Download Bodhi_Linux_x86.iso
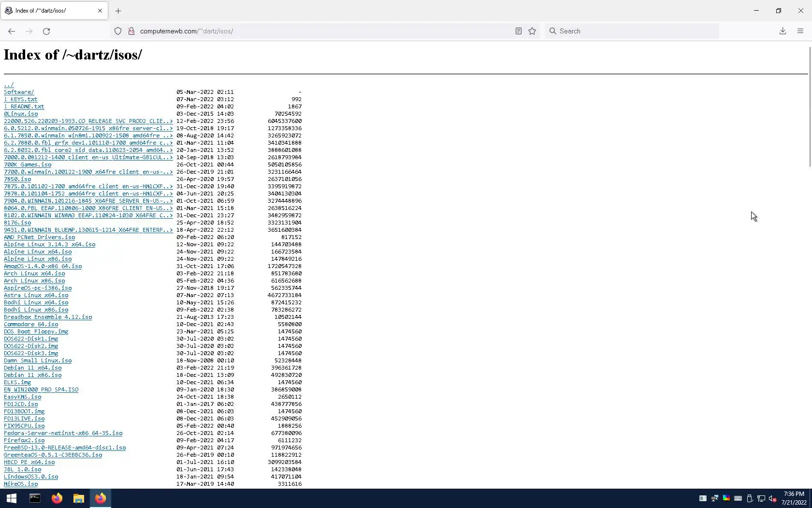The height and width of the screenshot is (508, 812). [x=36, y=310]
